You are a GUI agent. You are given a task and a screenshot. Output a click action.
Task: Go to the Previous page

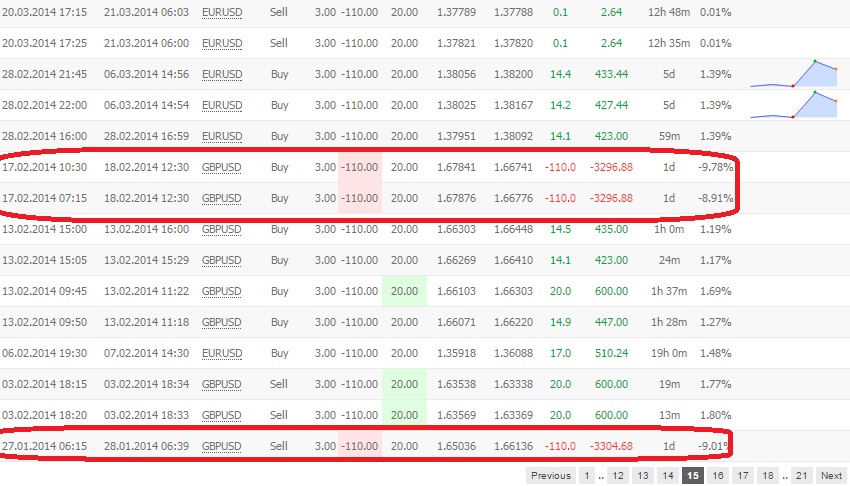click(x=551, y=475)
